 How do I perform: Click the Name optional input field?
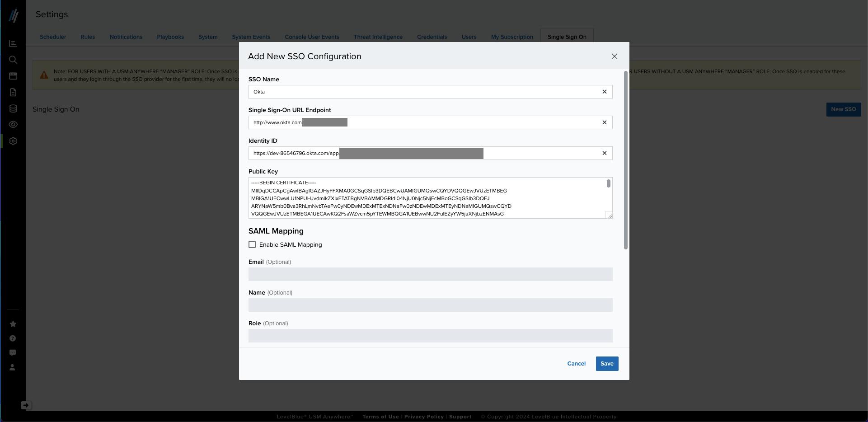coord(431,305)
